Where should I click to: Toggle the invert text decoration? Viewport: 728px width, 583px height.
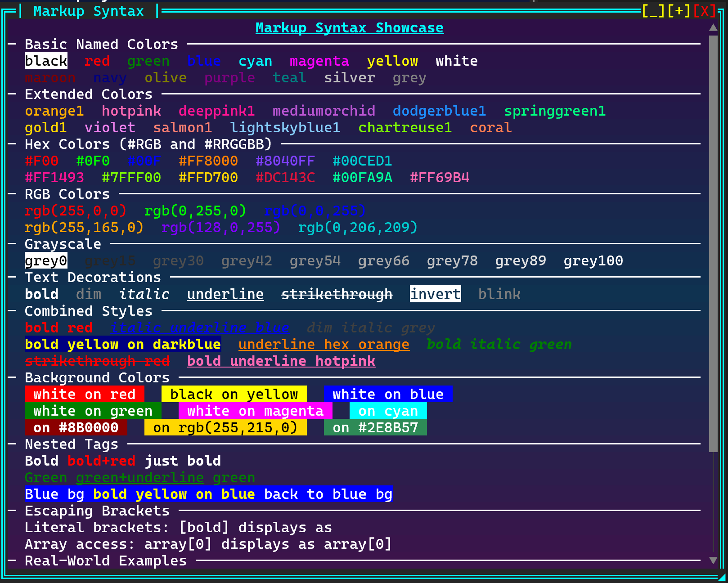coord(435,294)
